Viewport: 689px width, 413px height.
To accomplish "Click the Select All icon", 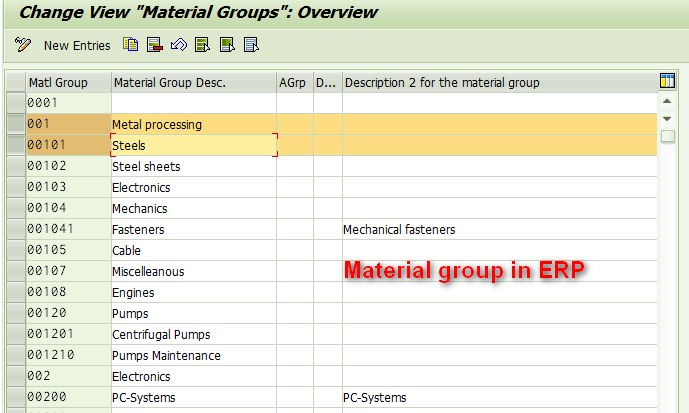I will [x=203, y=45].
